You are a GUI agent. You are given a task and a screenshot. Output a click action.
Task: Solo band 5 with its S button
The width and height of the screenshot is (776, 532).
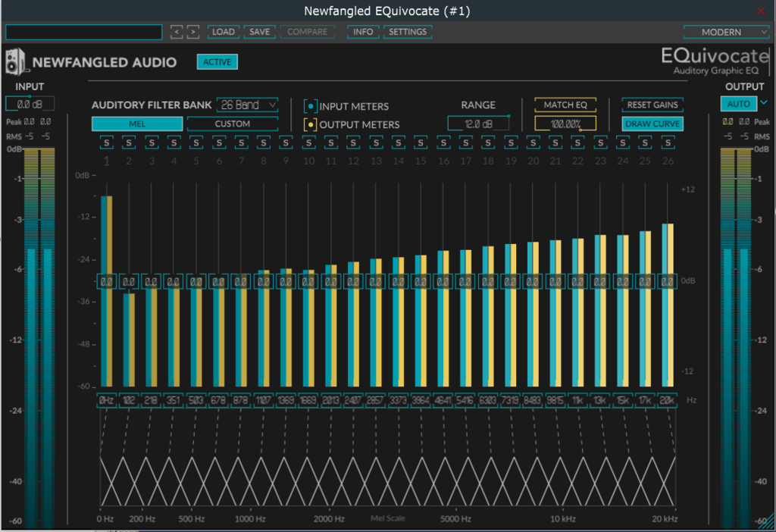tap(196, 143)
